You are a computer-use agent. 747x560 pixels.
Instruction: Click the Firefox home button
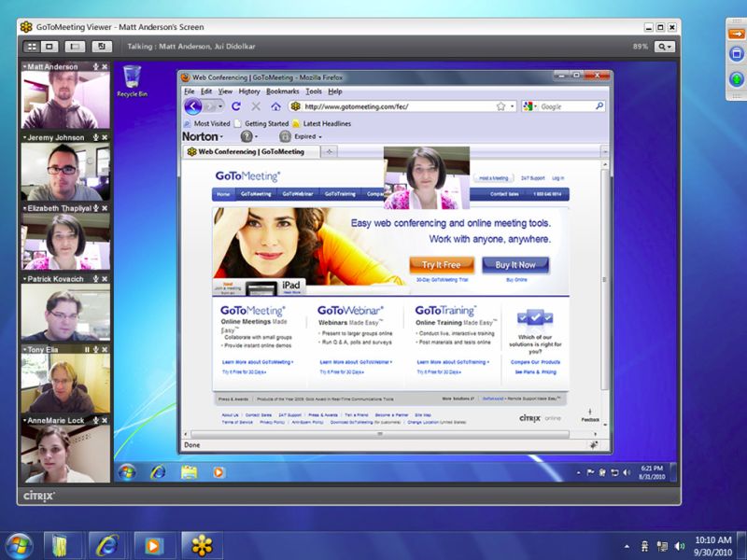tap(275, 106)
